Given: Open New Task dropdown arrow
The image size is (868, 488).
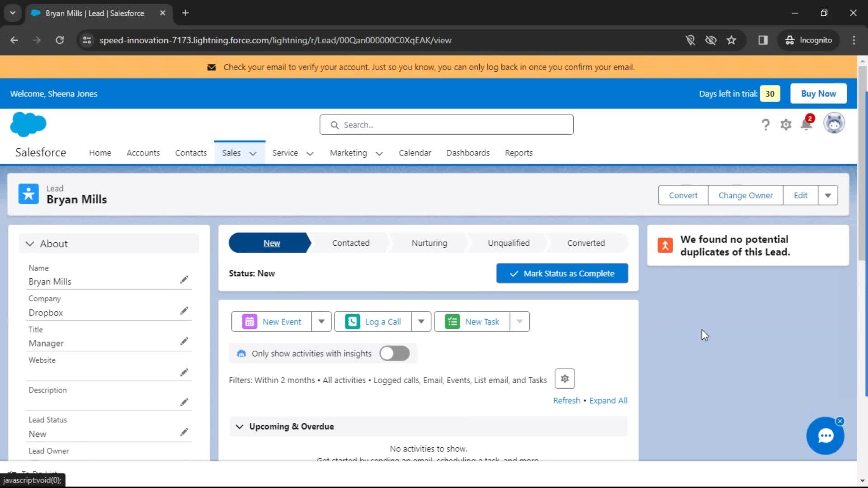Looking at the screenshot, I should [x=519, y=322].
